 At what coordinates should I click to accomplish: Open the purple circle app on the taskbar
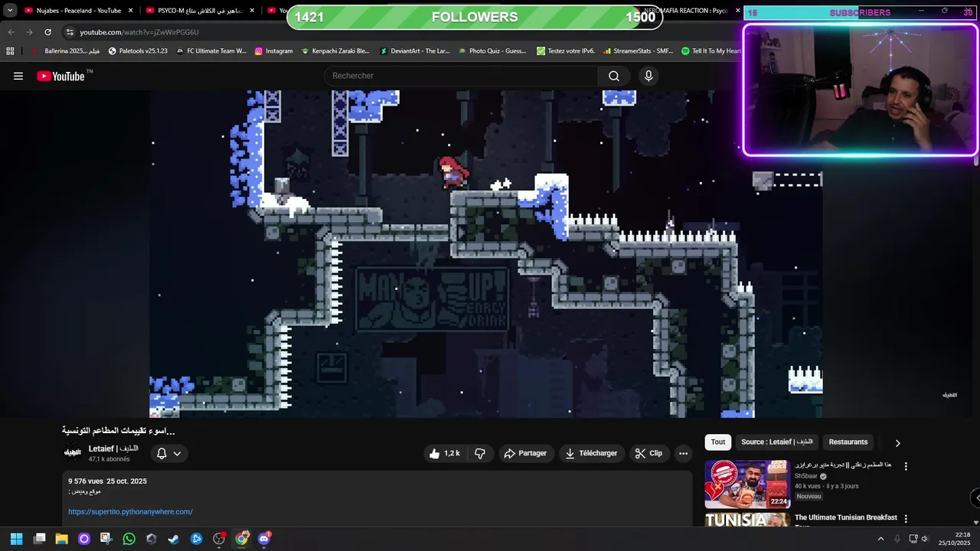83,539
